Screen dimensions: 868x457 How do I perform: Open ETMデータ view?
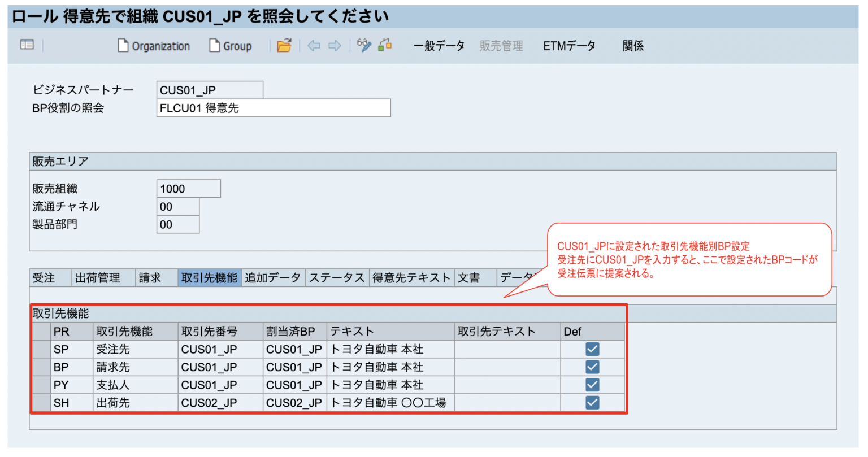pos(569,46)
